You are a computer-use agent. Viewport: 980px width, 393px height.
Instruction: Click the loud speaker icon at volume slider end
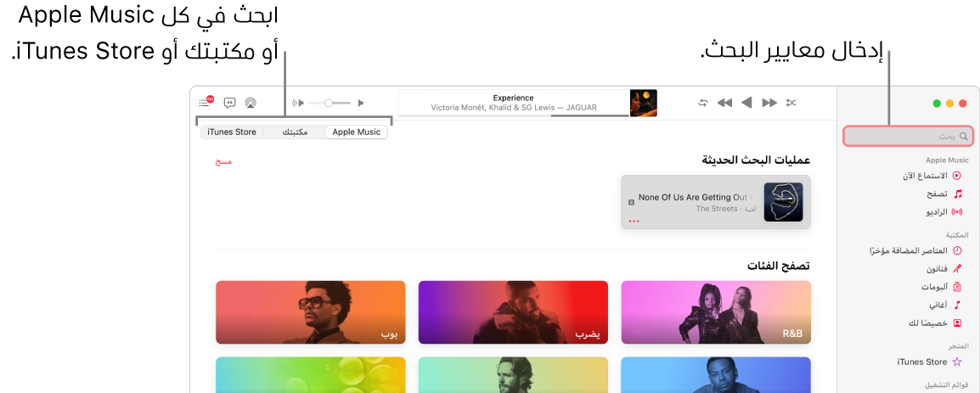coord(297,103)
